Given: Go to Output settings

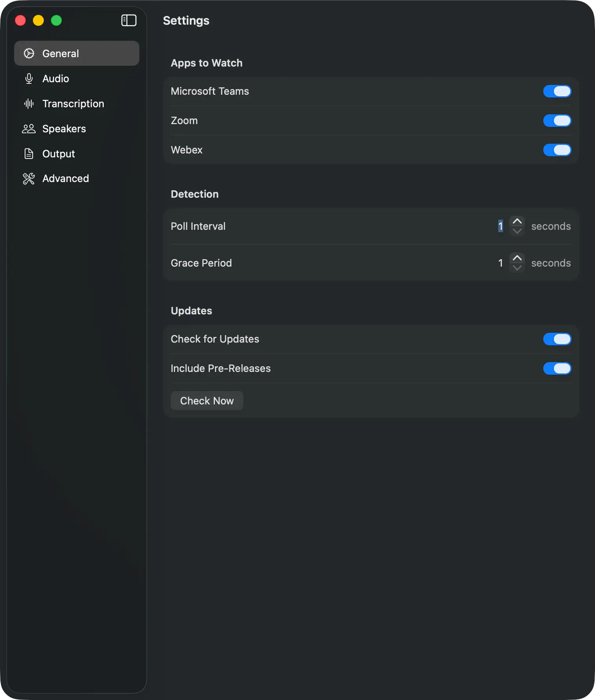Looking at the screenshot, I should 77,154.
